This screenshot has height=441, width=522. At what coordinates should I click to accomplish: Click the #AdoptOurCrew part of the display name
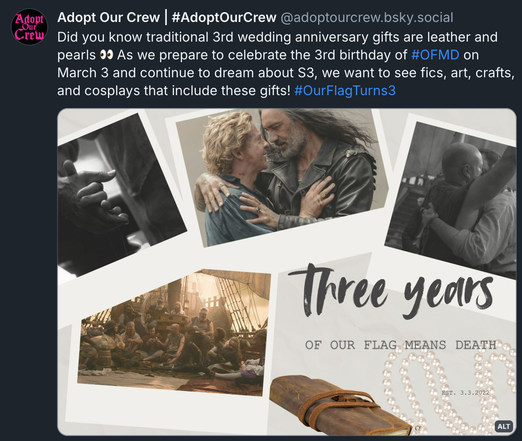[224, 17]
